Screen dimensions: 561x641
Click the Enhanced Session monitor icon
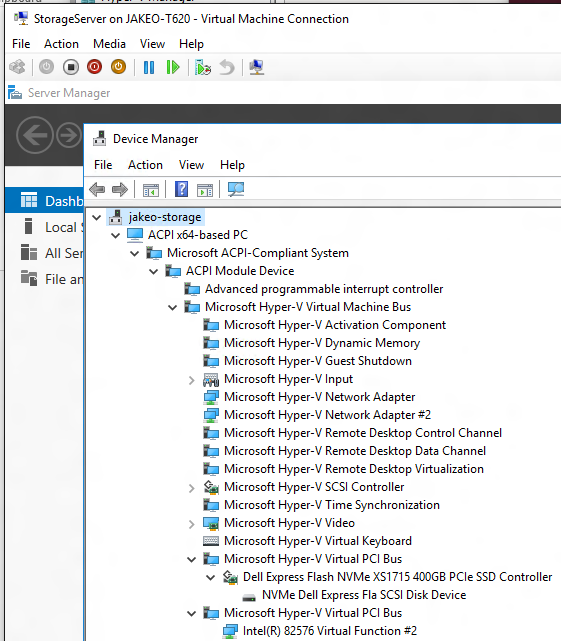(256, 67)
